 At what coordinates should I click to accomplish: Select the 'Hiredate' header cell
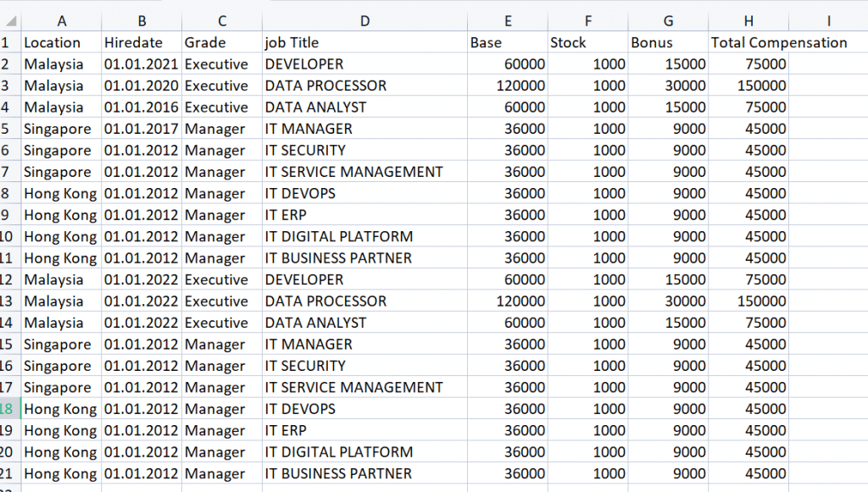[x=141, y=43]
